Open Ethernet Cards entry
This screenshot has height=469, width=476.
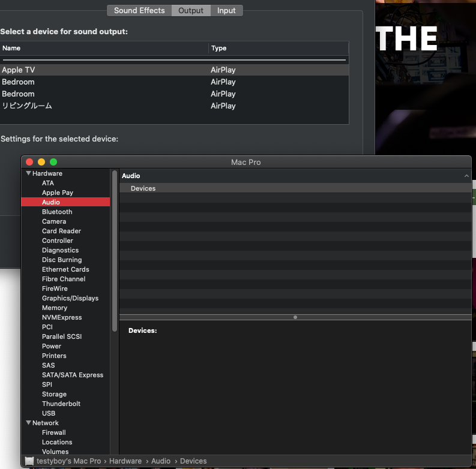coord(65,269)
